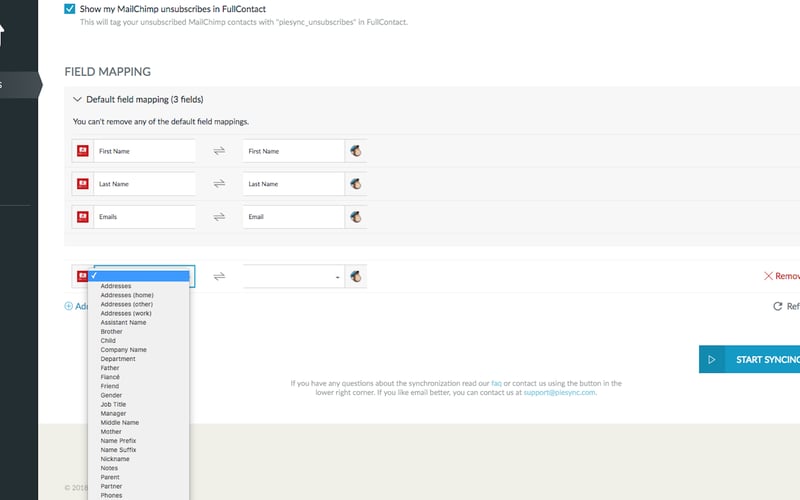Select Middle Name from the list
The image size is (800, 500).
point(119,423)
